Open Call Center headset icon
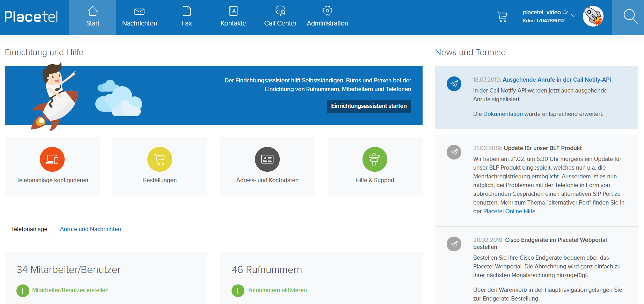The width and height of the screenshot is (644, 304). tap(280, 11)
